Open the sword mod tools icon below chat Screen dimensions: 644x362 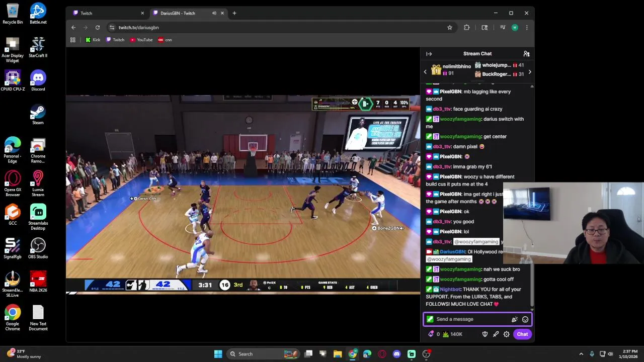496,334
